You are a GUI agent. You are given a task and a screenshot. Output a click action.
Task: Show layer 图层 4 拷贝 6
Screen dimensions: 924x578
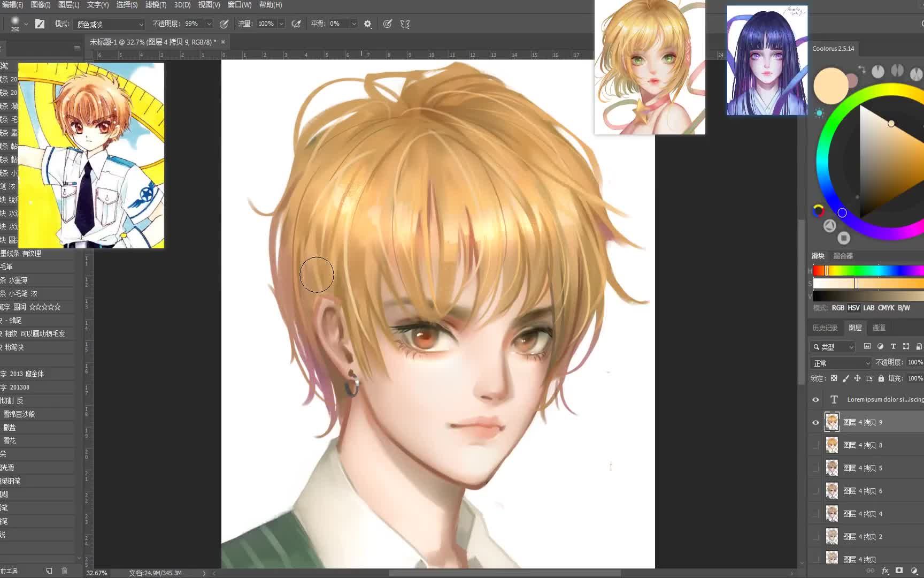point(815,491)
